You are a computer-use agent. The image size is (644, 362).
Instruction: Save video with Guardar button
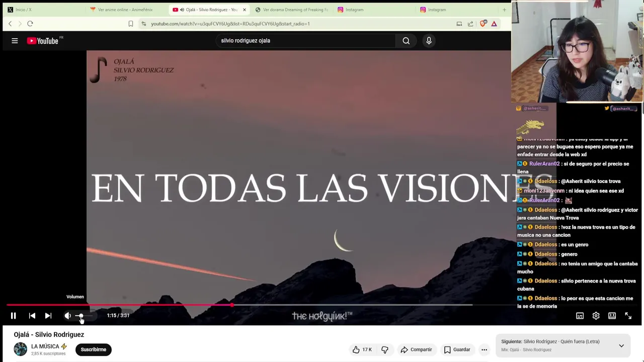[457, 349]
